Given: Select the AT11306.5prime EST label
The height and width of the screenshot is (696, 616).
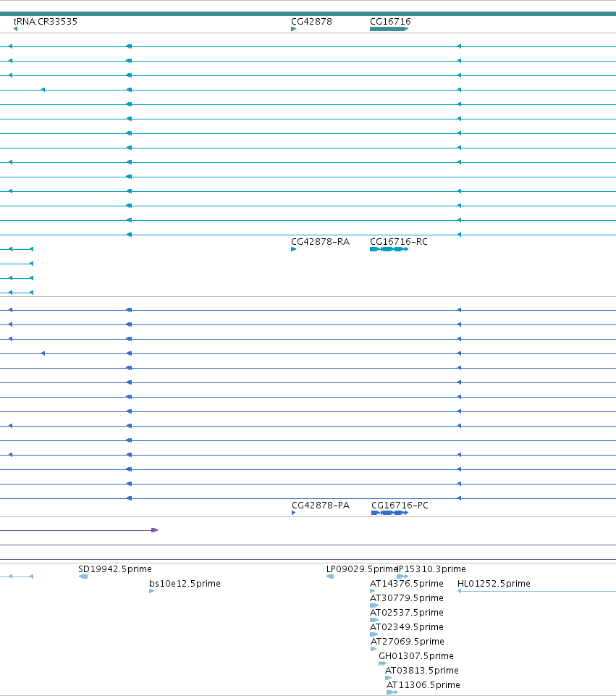Looking at the screenshot, I should [423, 685].
